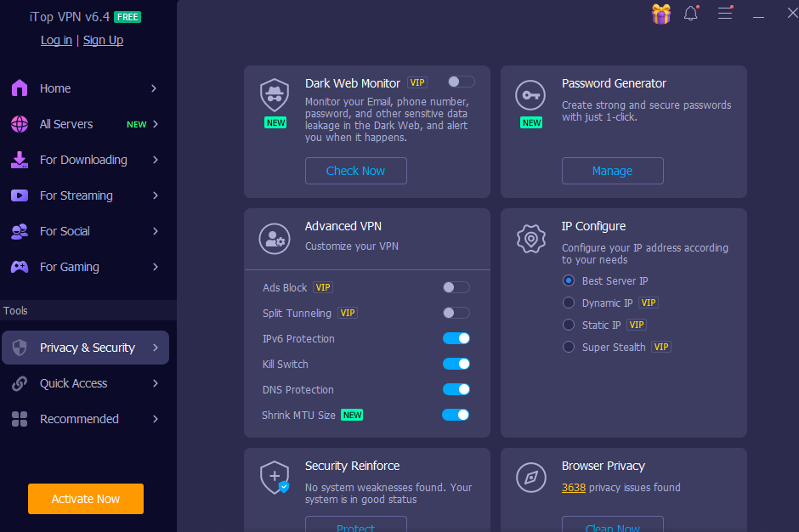Go to the Home menu item
The height and width of the screenshot is (532, 799).
85,88
